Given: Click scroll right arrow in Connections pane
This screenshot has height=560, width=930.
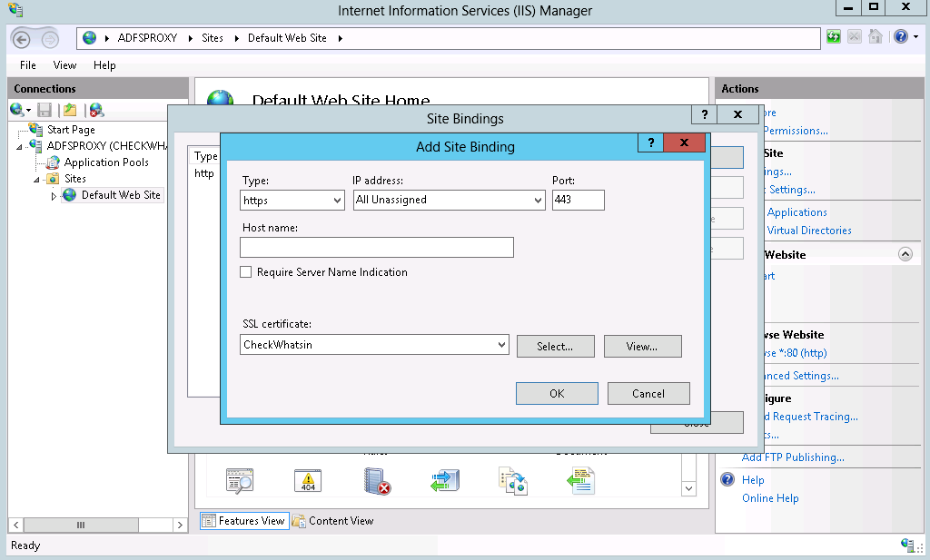Looking at the screenshot, I should click(x=181, y=525).
